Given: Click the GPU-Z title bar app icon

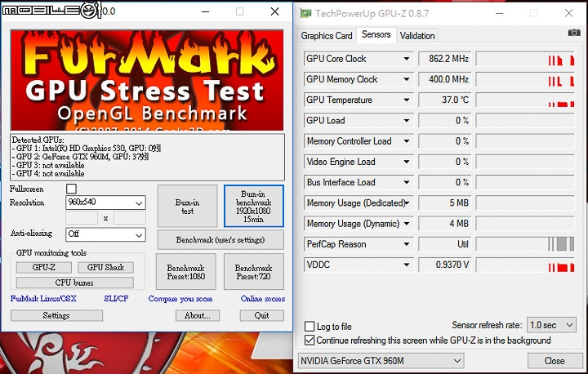Looking at the screenshot, I should pos(305,14).
